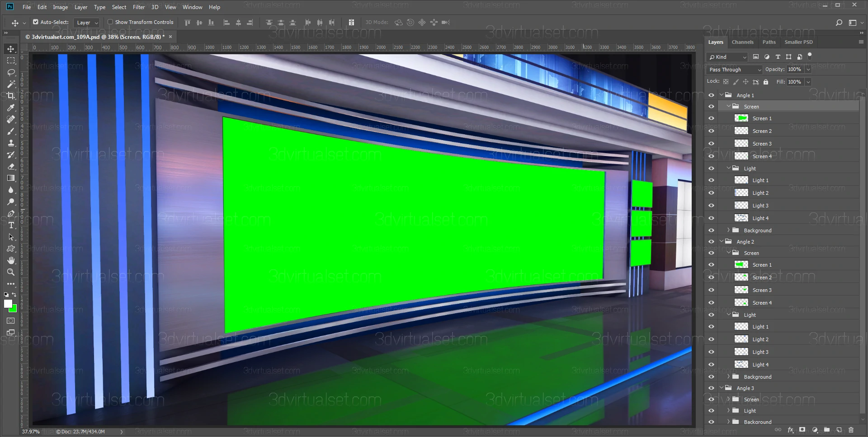Select the Hand tool
Image resolution: width=868 pixels, height=437 pixels.
pyautogui.click(x=11, y=260)
